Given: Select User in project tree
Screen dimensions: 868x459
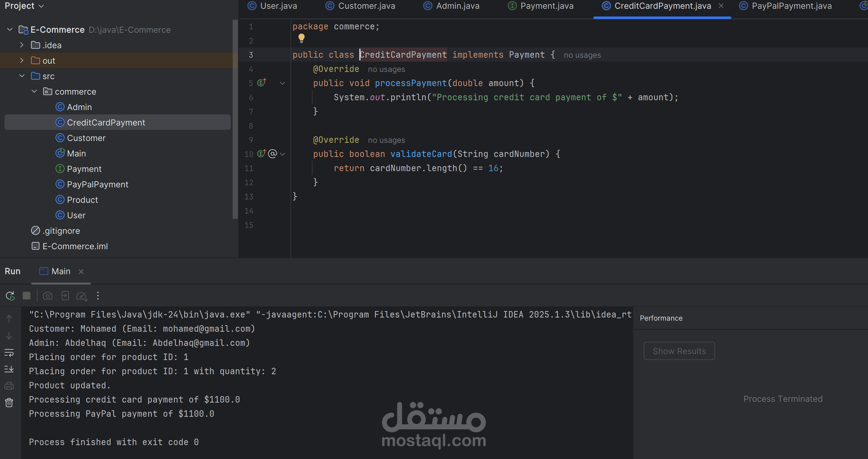Looking at the screenshot, I should (118, 215).
